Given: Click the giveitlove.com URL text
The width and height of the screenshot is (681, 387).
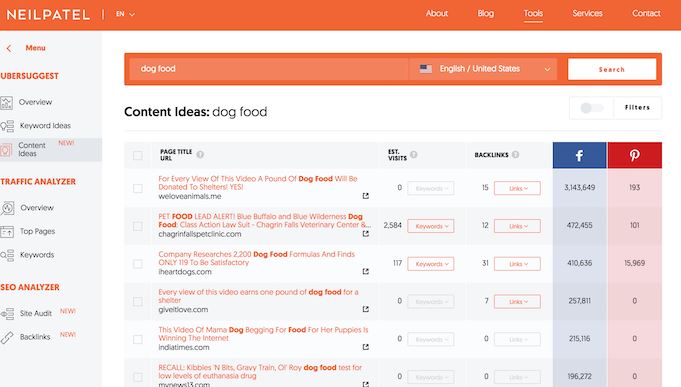Looking at the screenshot, I should 183,310.
